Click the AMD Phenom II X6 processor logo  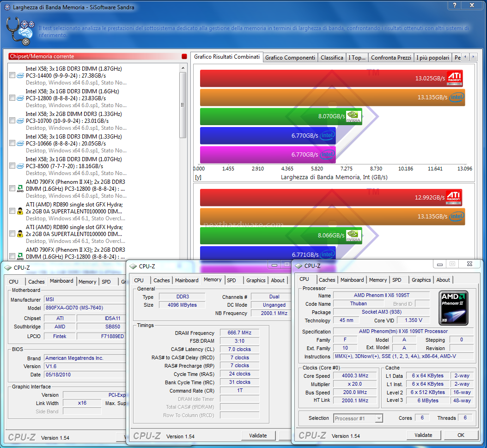pos(453,308)
